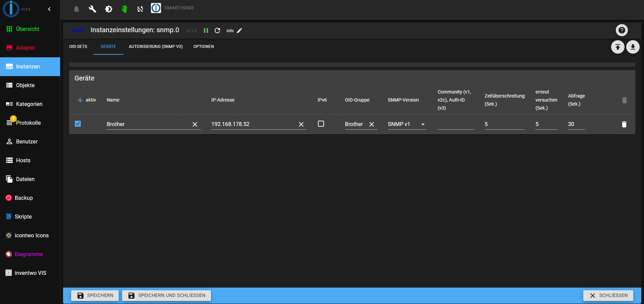Open the wrench system settings icon
The height and width of the screenshot is (304, 644).
click(92, 9)
